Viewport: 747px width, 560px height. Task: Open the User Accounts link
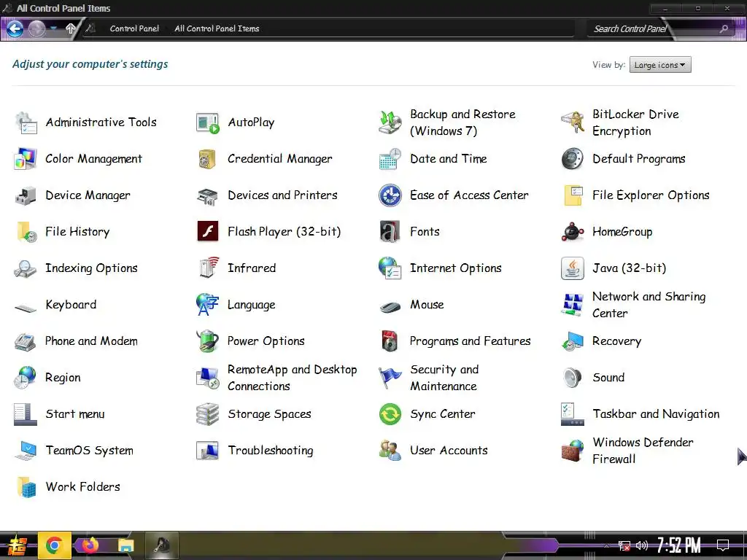pos(449,451)
